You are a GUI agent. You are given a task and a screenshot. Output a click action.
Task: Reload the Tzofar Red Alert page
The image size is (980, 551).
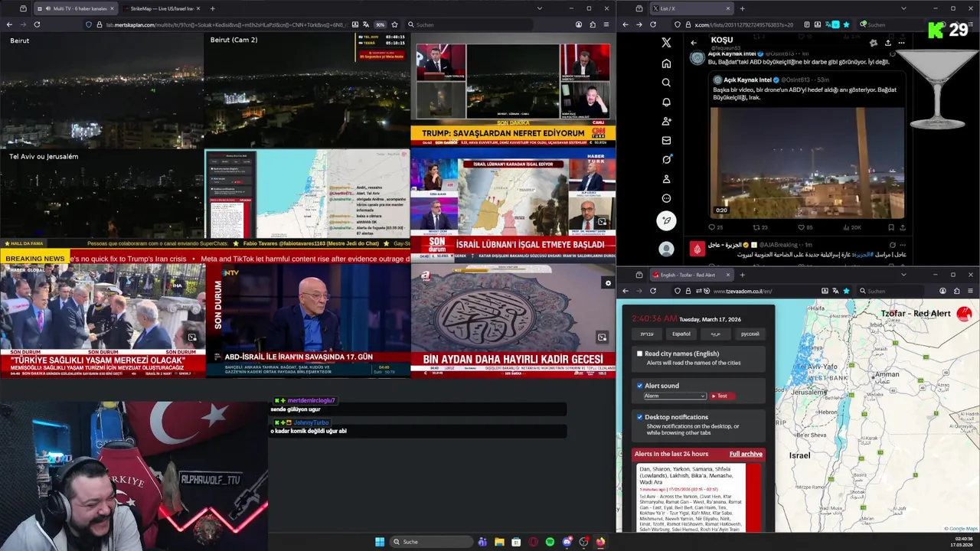653,291
